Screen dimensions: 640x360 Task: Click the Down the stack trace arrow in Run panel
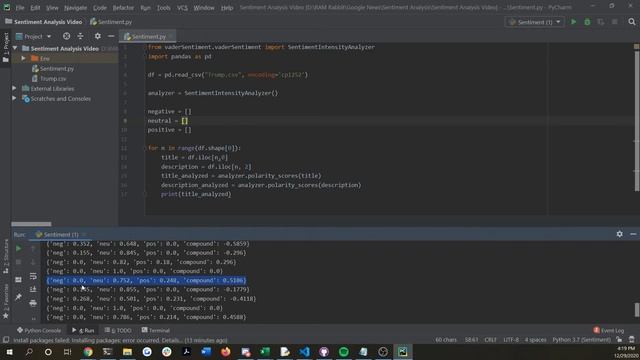33,262
